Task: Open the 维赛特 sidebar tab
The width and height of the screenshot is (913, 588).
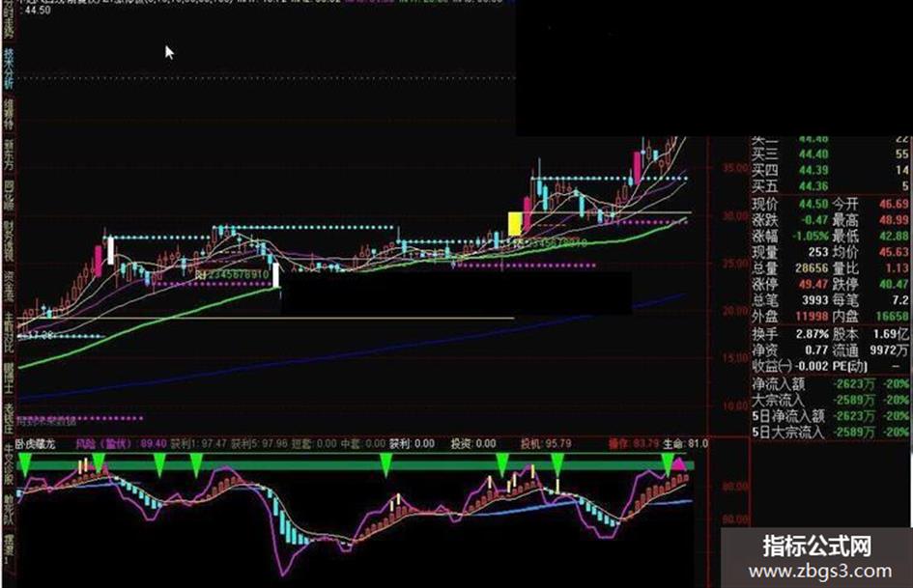Action: point(8,114)
